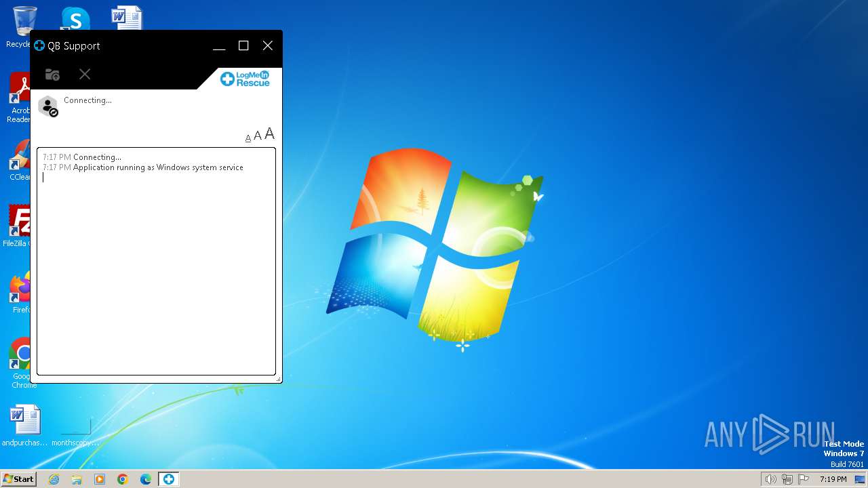Click the end session X icon

[85, 74]
